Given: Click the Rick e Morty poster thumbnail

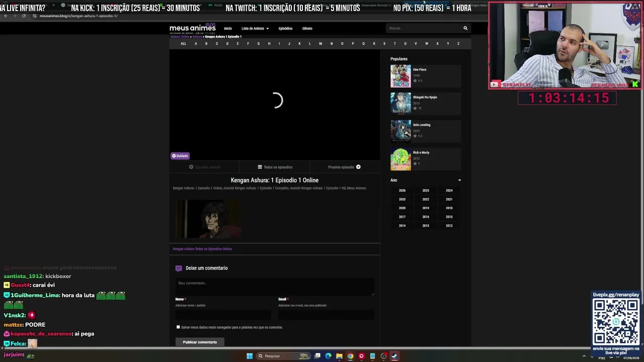Looking at the screenshot, I should point(400,159).
